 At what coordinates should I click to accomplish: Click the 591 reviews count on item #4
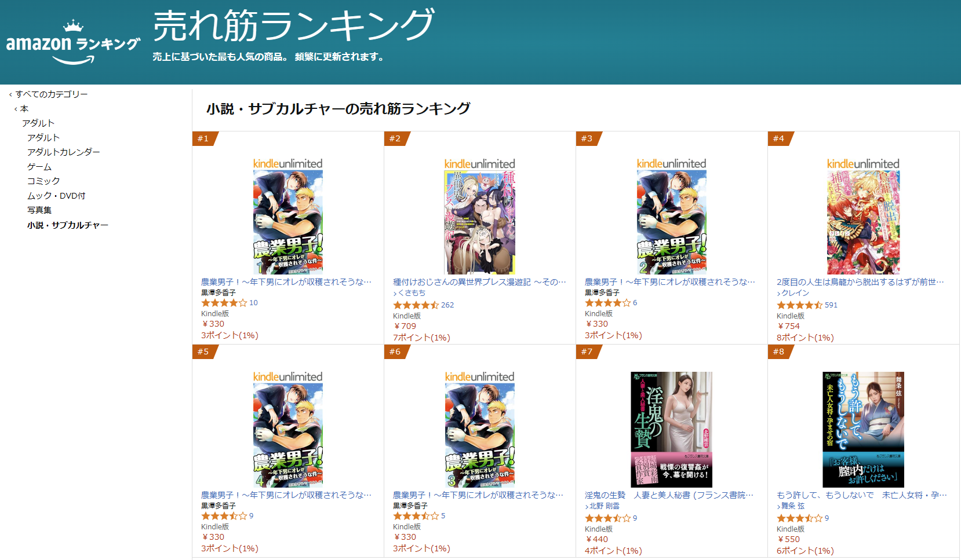tap(831, 305)
